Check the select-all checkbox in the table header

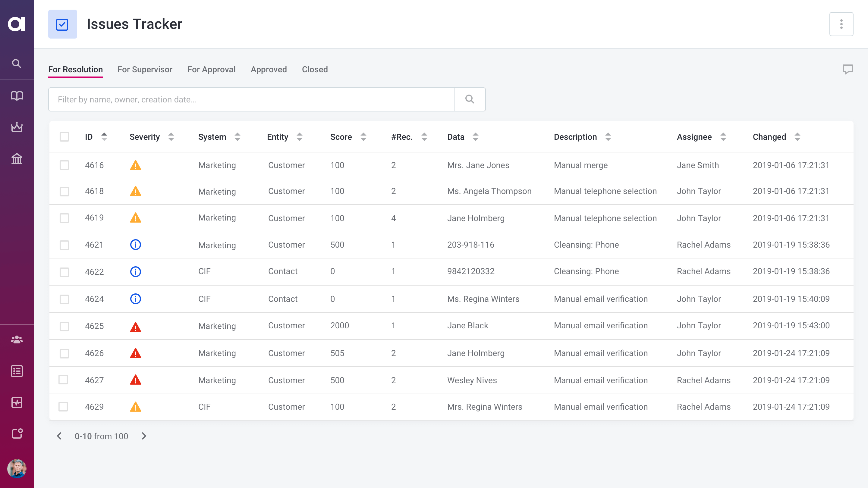64,137
